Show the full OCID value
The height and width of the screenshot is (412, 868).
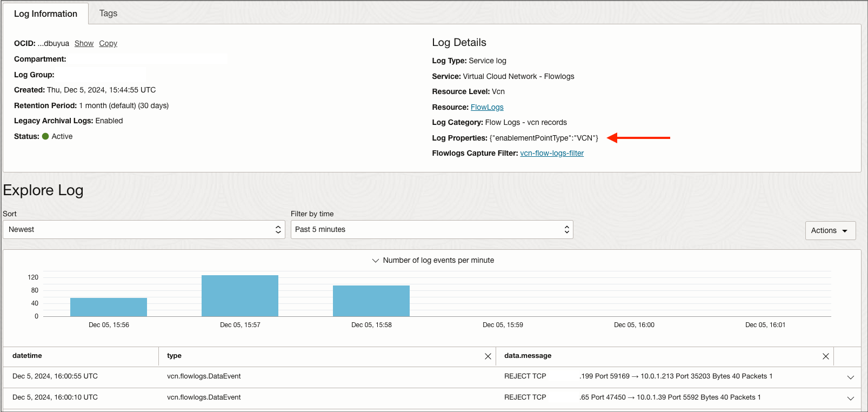point(84,44)
